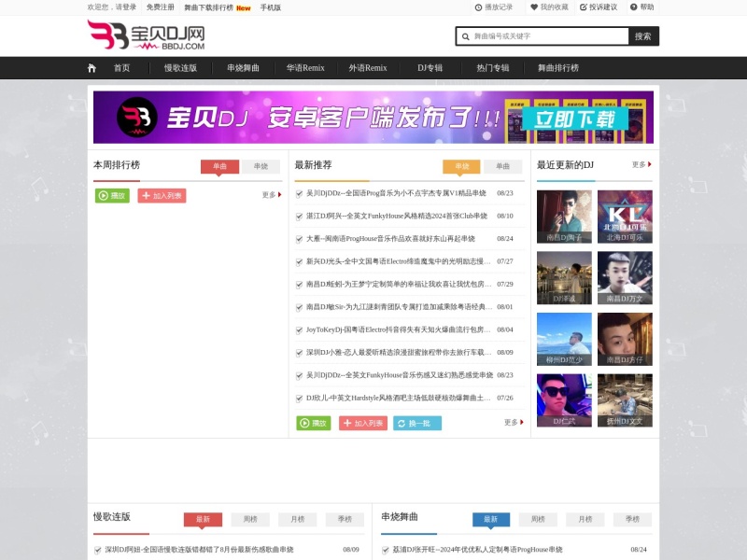Click the home icon in navigation bar
This screenshot has width=747, height=560.
point(91,67)
